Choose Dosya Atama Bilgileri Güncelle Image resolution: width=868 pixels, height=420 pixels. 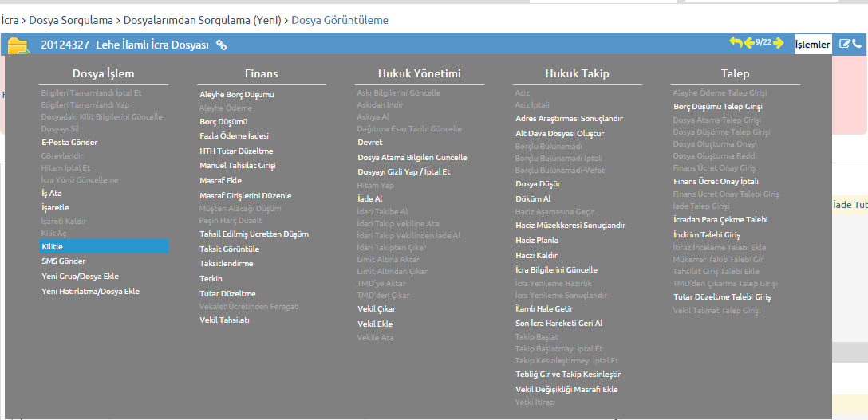click(412, 157)
